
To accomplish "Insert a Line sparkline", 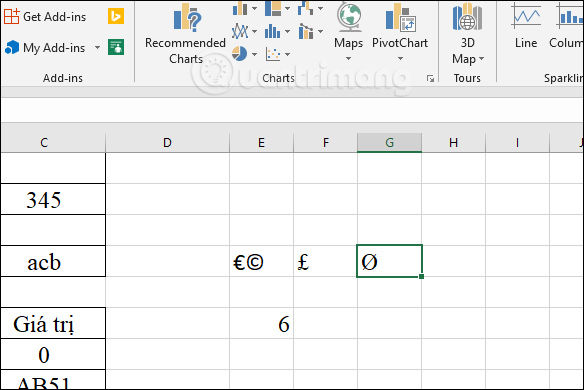I will click(526, 27).
